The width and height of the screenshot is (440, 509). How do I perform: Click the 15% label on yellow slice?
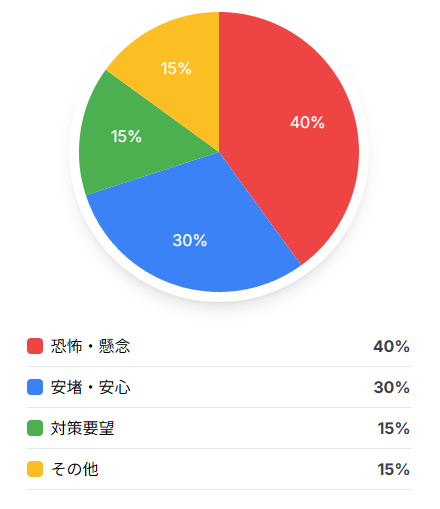[176, 68]
